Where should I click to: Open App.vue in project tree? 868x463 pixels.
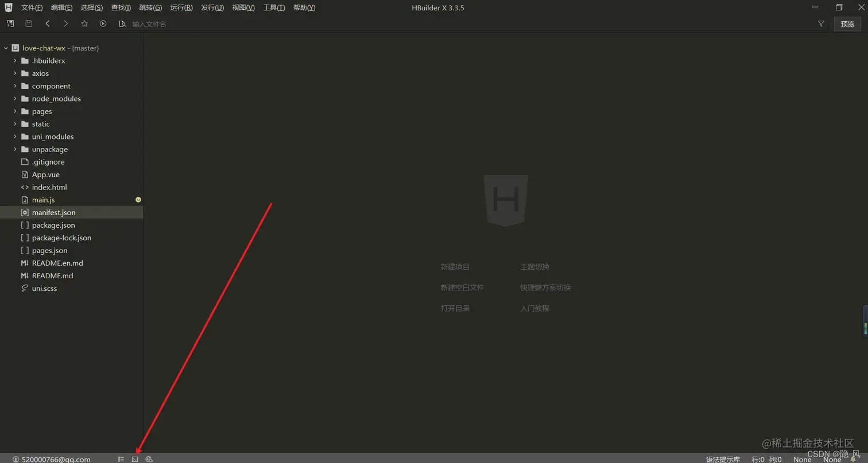(x=46, y=174)
